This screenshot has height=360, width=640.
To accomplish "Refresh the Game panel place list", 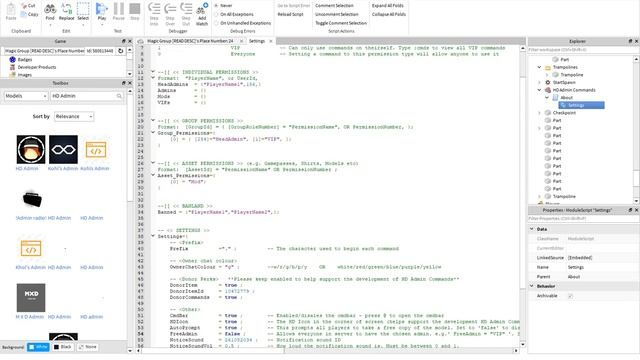I will (121, 51).
